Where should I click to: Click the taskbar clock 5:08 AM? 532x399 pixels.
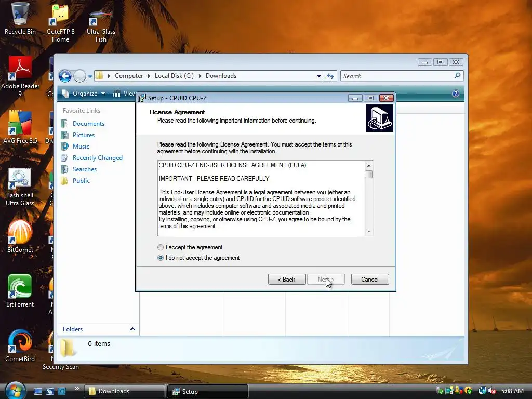(512, 391)
